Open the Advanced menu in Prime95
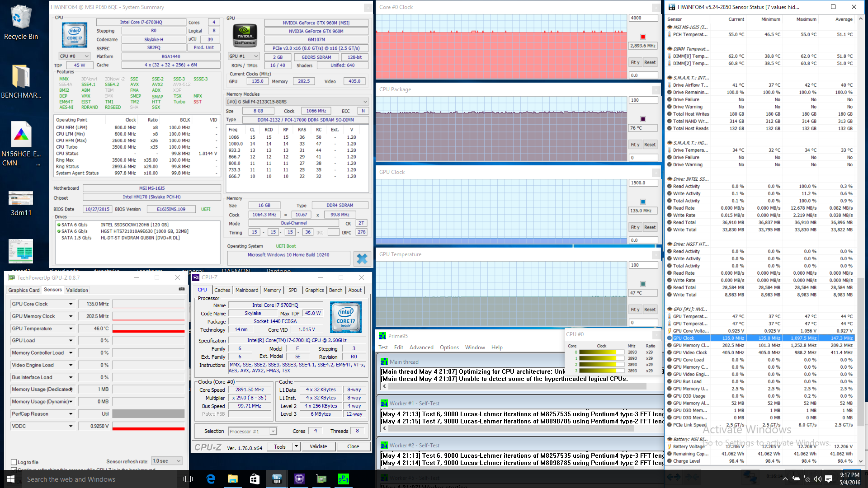 tap(421, 347)
